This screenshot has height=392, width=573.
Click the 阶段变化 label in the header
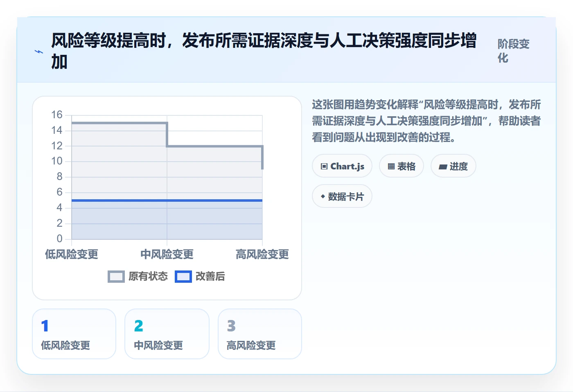[x=514, y=51]
